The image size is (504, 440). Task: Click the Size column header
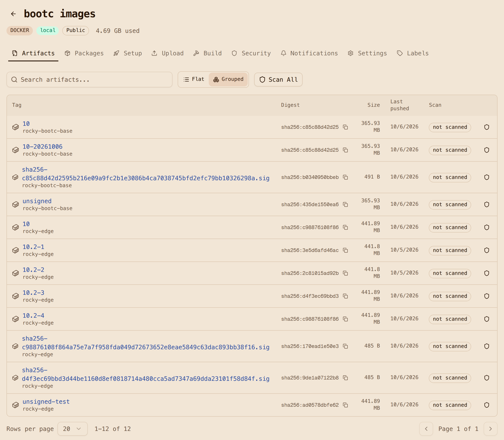(x=373, y=105)
